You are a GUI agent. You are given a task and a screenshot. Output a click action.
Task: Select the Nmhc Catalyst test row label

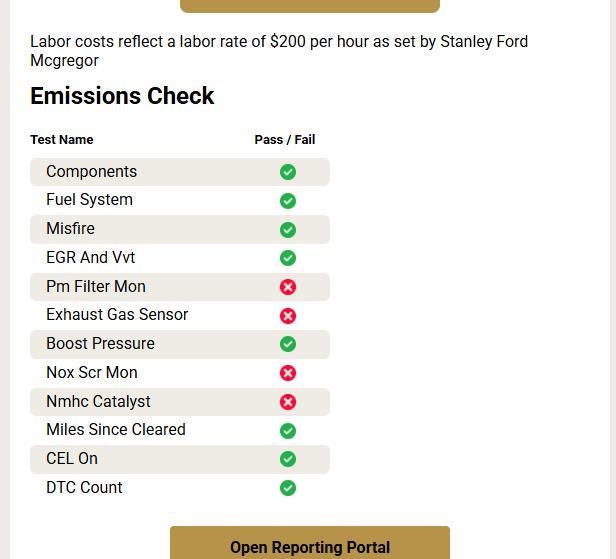(98, 401)
